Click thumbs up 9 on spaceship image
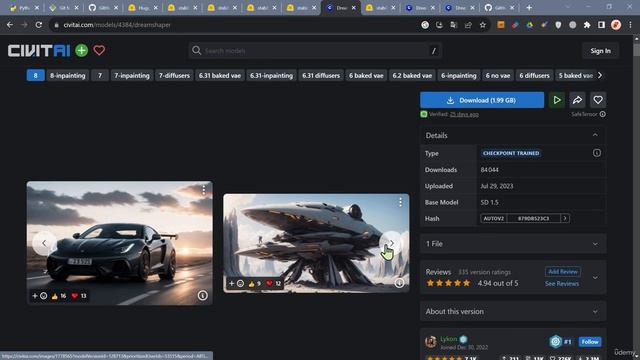This screenshot has height=360, width=640. click(x=254, y=283)
